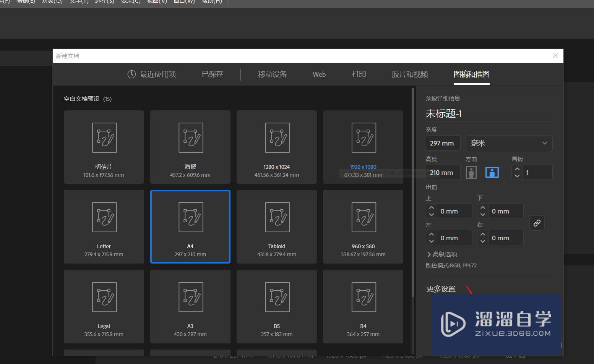Open the 文字(T) menu
The width and height of the screenshot is (594, 364).
pyautogui.click(x=79, y=2)
